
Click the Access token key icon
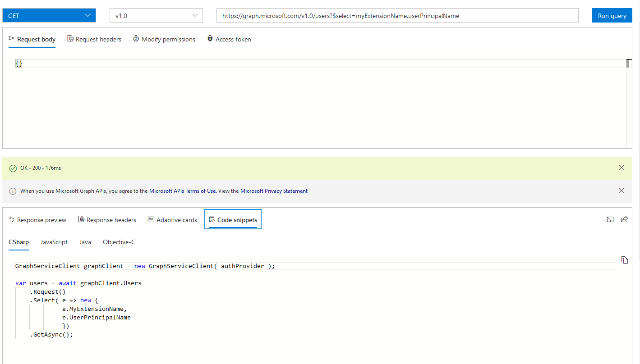(210, 39)
